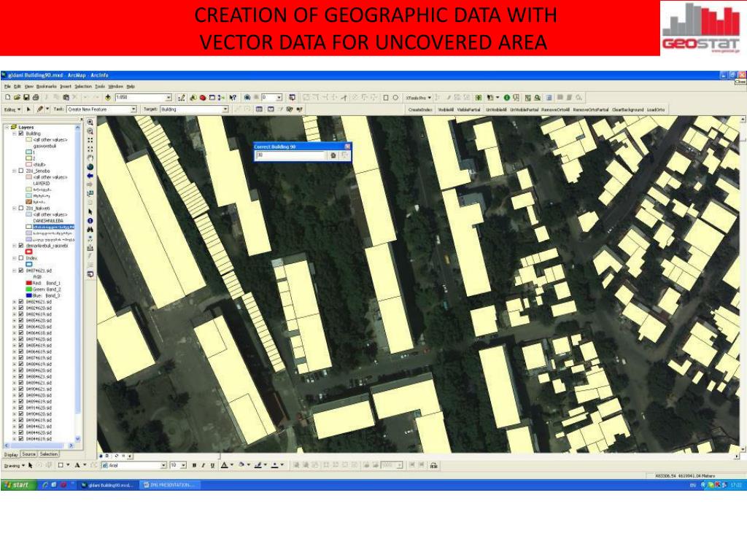
Task: Switch to Source tab in table of contents
Action: click(x=28, y=454)
